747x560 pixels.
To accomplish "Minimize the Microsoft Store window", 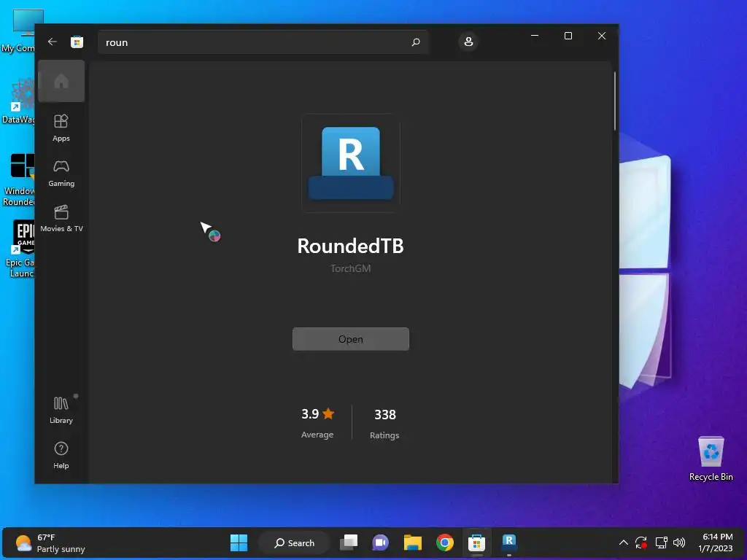I will click(535, 36).
